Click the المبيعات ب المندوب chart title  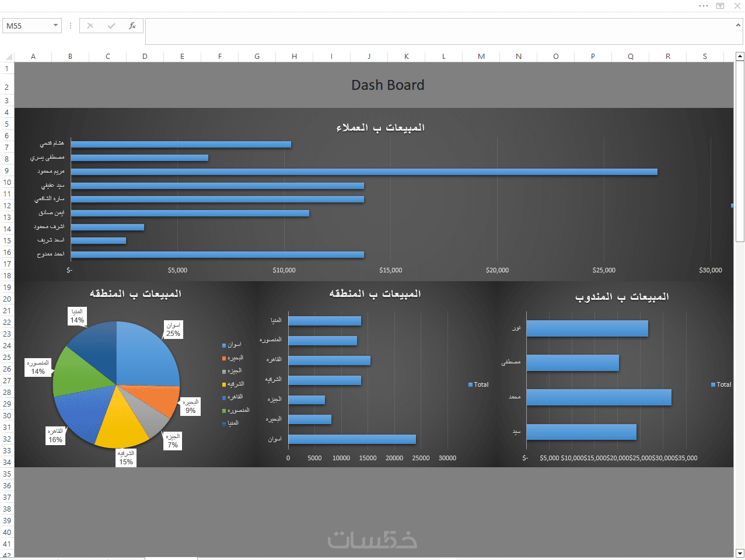click(x=622, y=297)
